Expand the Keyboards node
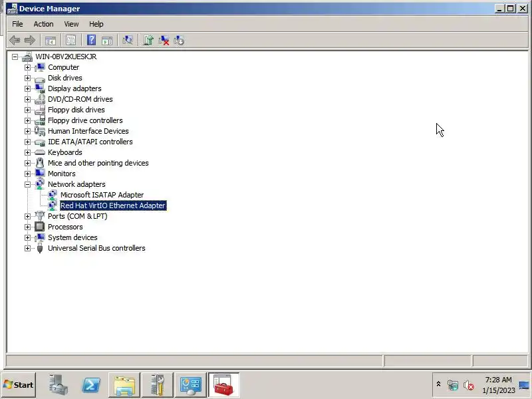 point(27,152)
